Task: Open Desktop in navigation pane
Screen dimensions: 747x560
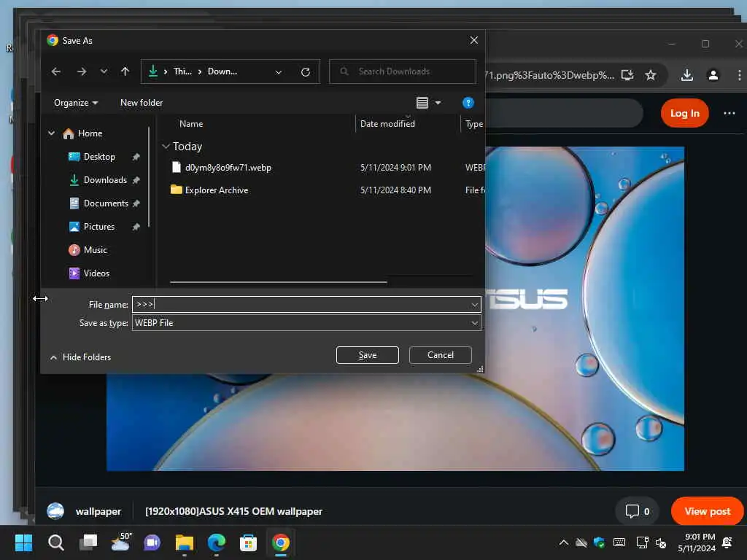Action: pos(93,157)
